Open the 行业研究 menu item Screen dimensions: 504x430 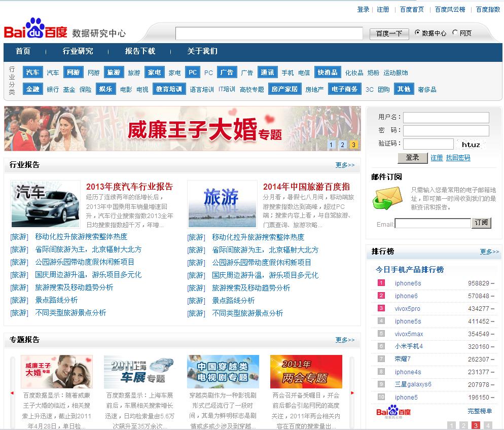tap(77, 52)
